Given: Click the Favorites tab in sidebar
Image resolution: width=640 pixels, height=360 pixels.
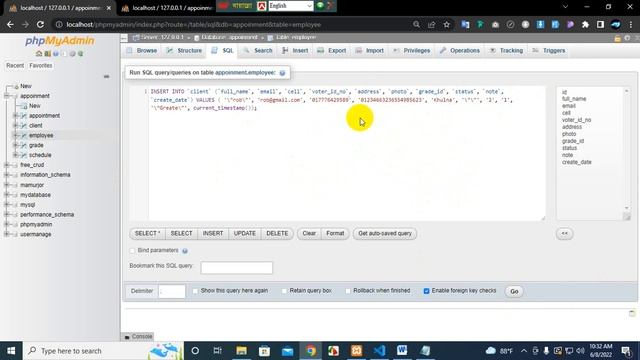Looking at the screenshot, I should 41,65.
